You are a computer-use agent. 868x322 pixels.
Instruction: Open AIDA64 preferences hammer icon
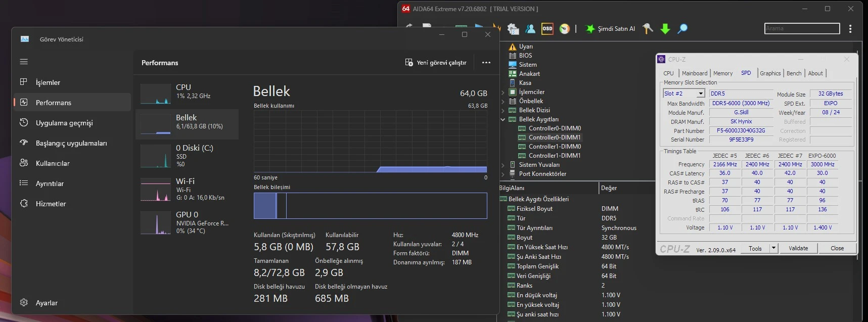click(x=648, y=29)
